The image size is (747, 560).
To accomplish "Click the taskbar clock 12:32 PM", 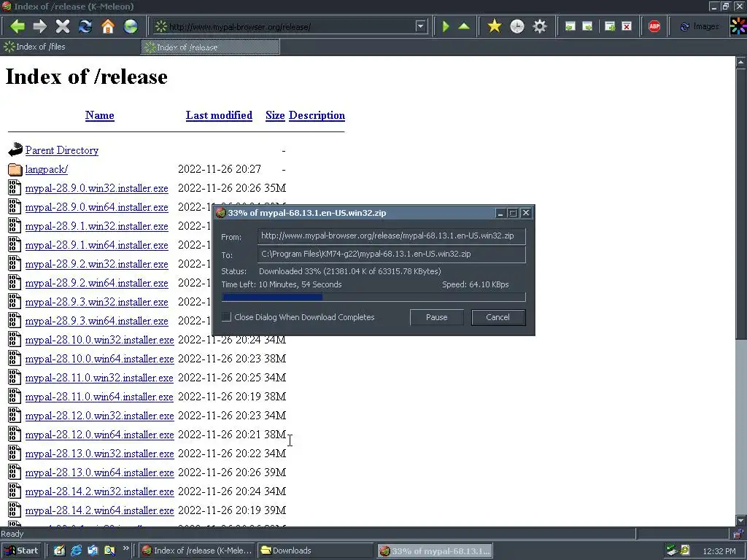I will pyautogui.click(x=719, y=551).
